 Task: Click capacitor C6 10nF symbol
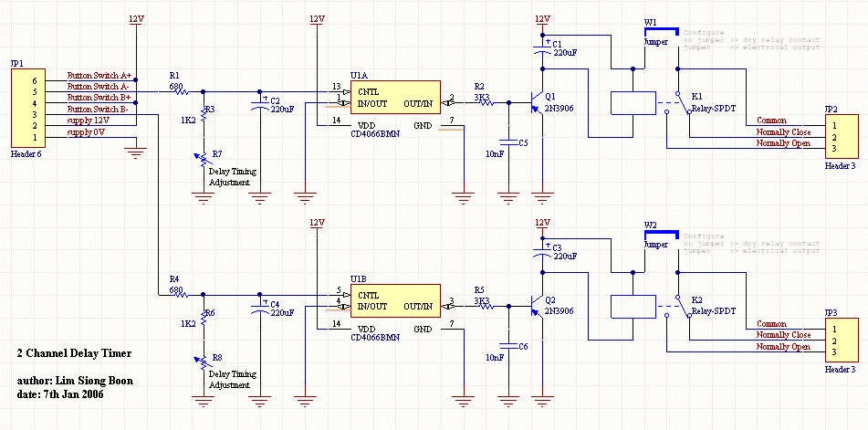(507, 345)
